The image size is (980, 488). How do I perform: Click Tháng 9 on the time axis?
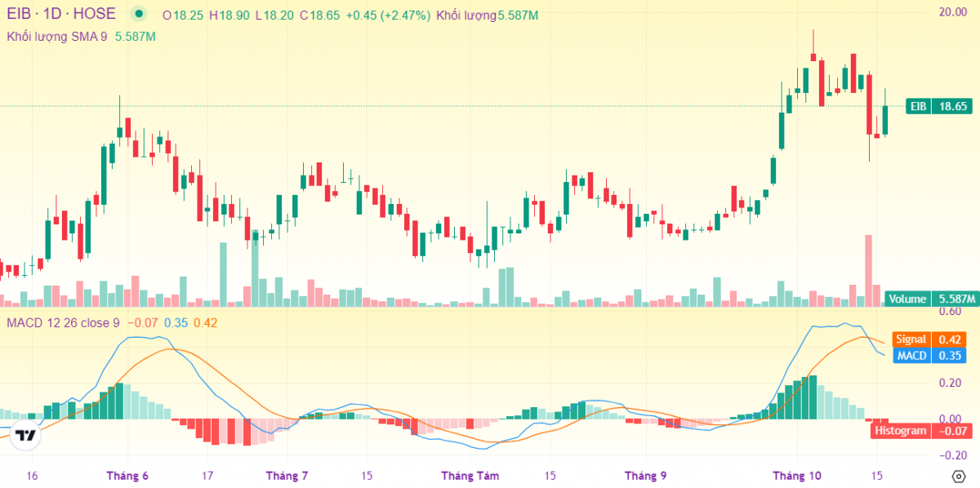click(645, 476)
